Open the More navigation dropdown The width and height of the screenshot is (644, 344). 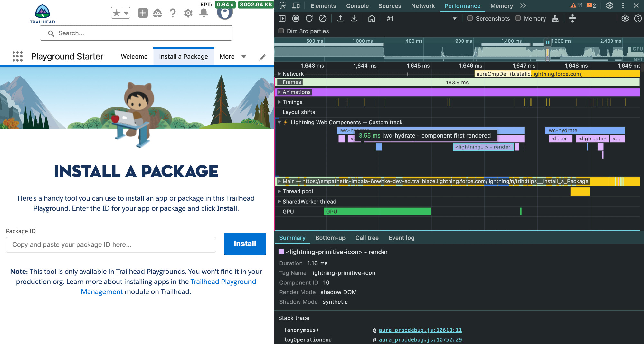pos(233,57)
